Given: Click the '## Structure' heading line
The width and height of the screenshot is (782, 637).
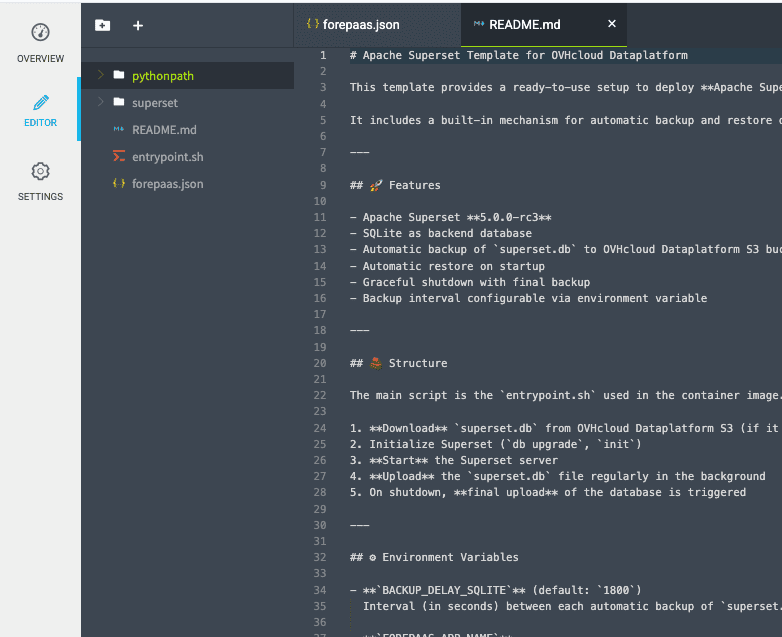Looking at the screenshot, I should pos(398,363).
